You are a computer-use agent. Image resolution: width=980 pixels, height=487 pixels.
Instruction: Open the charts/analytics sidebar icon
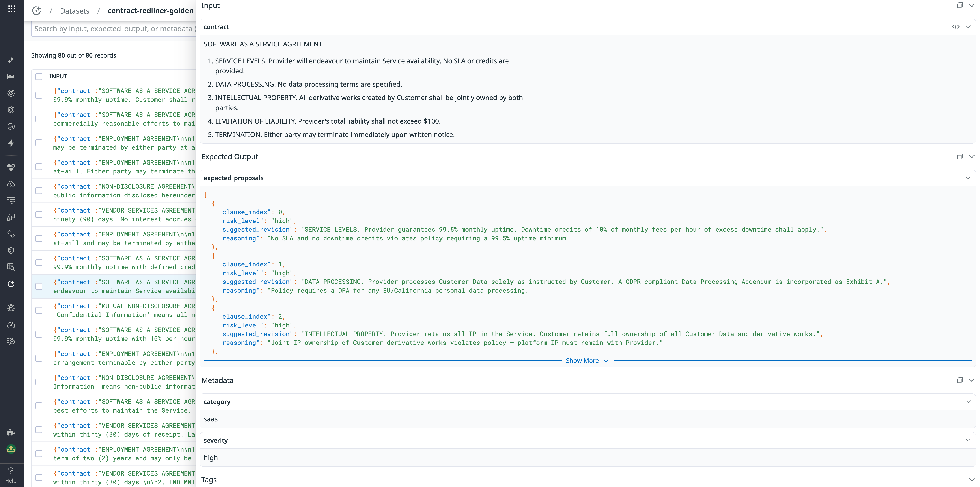[11, 76]
